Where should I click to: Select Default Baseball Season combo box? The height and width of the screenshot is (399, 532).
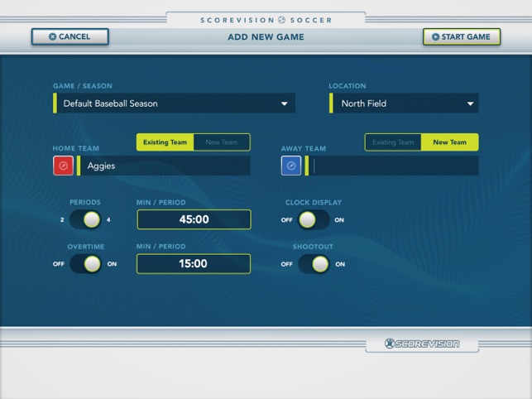(174, 103)
